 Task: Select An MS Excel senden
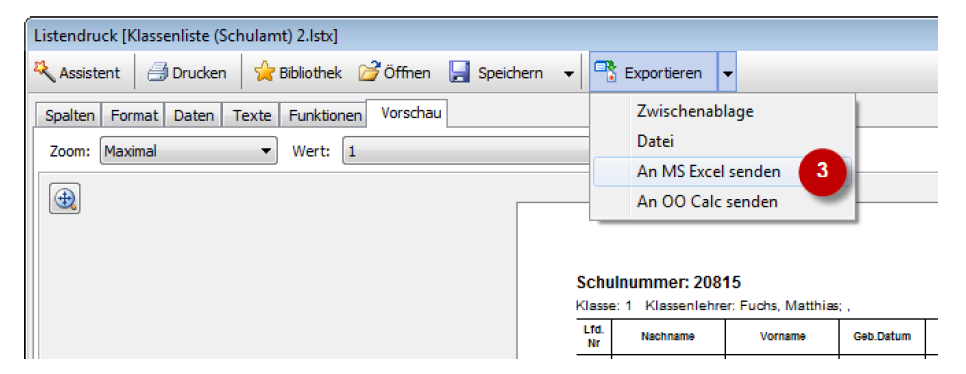[722, 171]
